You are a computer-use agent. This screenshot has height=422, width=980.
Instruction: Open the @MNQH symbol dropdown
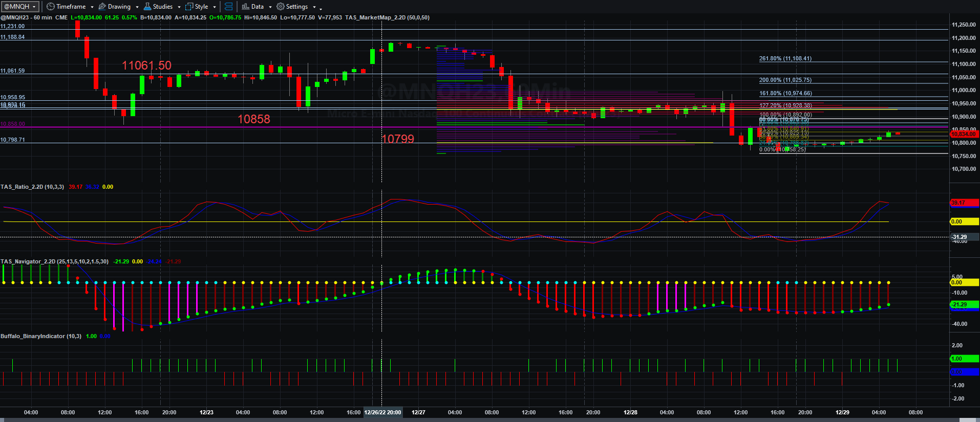point(20,7)
